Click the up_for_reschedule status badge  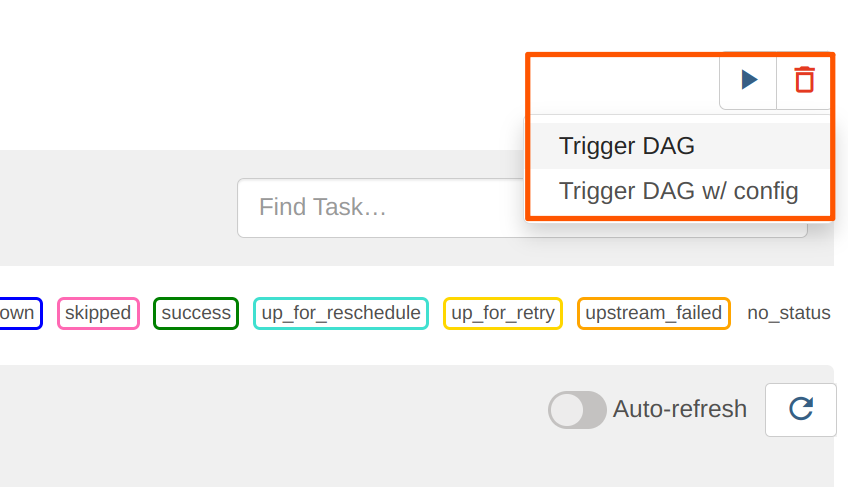point(341,313)
